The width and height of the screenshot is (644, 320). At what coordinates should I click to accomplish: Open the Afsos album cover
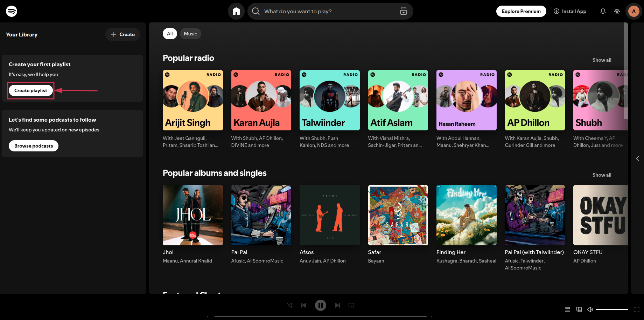[x=330, y=215]
